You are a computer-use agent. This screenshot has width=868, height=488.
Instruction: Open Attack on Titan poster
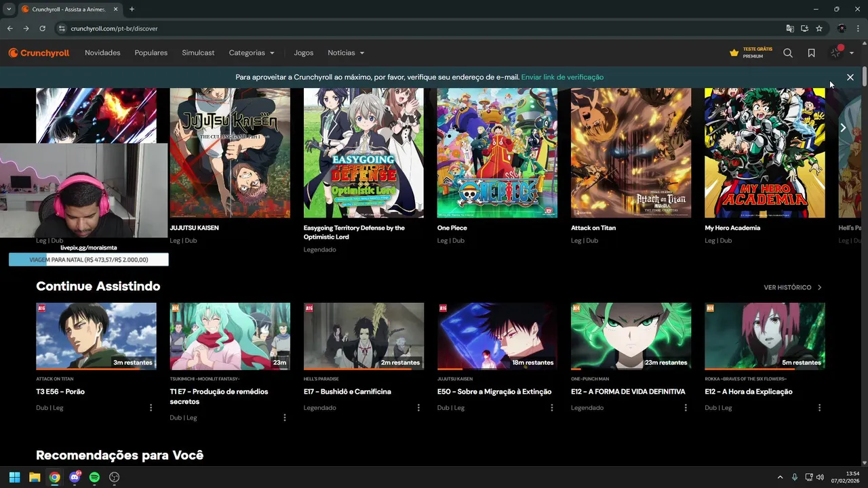click(x=631, y=152)
